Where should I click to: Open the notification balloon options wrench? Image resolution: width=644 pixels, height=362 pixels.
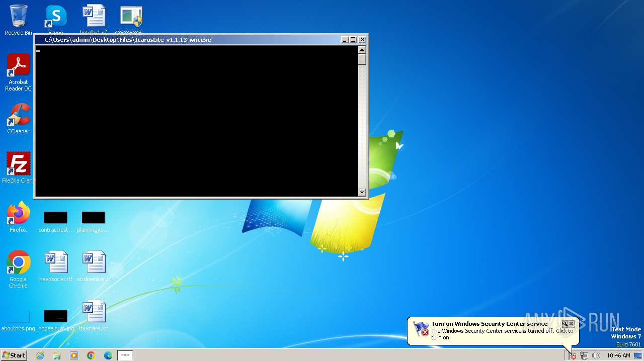565,324
